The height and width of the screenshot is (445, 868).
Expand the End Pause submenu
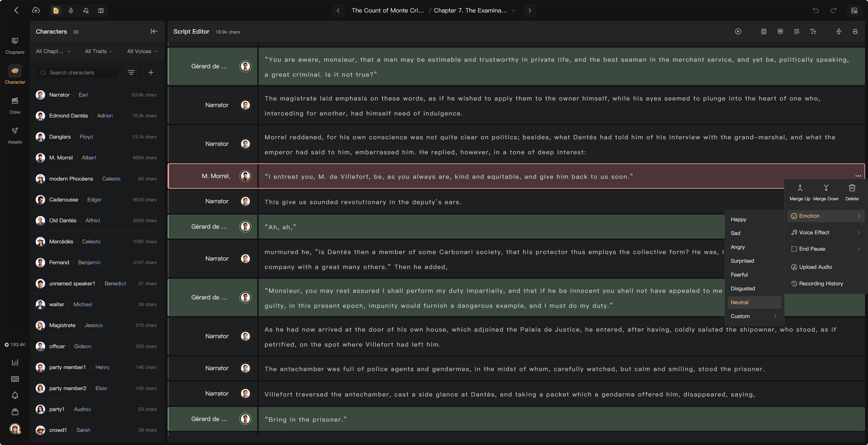pos(826,249)
